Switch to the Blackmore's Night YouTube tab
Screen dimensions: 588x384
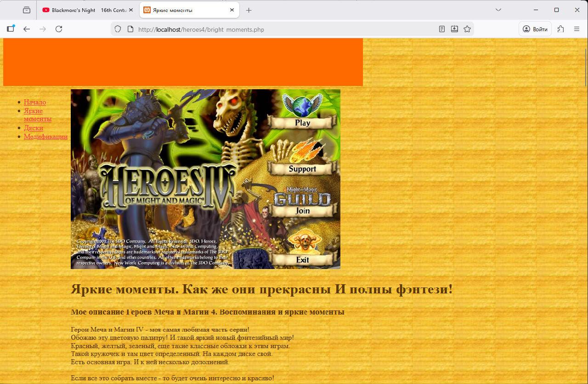[88, 10]
